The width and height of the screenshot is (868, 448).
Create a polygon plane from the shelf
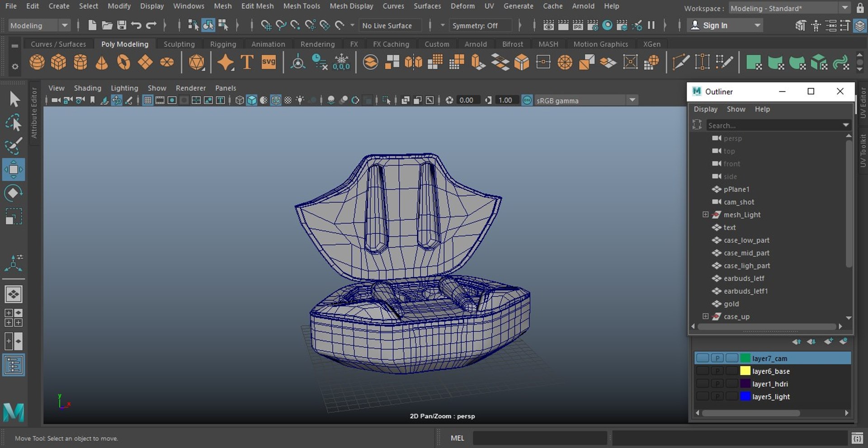tap(145, 62)
